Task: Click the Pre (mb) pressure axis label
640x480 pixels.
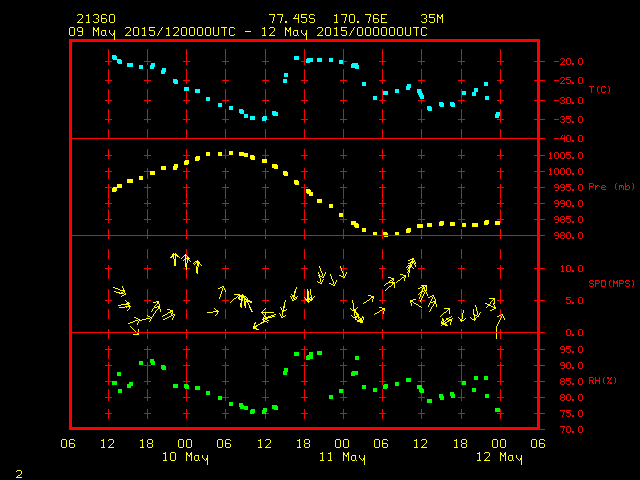Action: [611, 187]
